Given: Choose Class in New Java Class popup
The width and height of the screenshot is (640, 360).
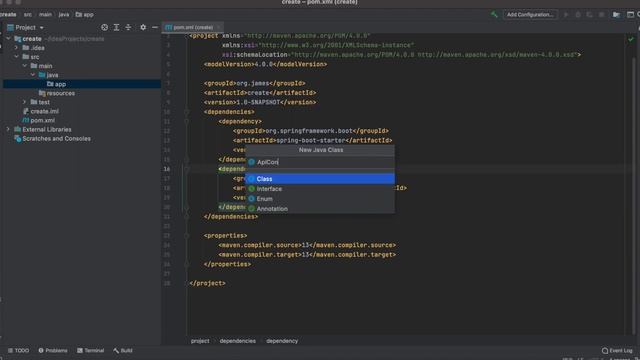Looking at the screenshot, I should coord(320,179).
